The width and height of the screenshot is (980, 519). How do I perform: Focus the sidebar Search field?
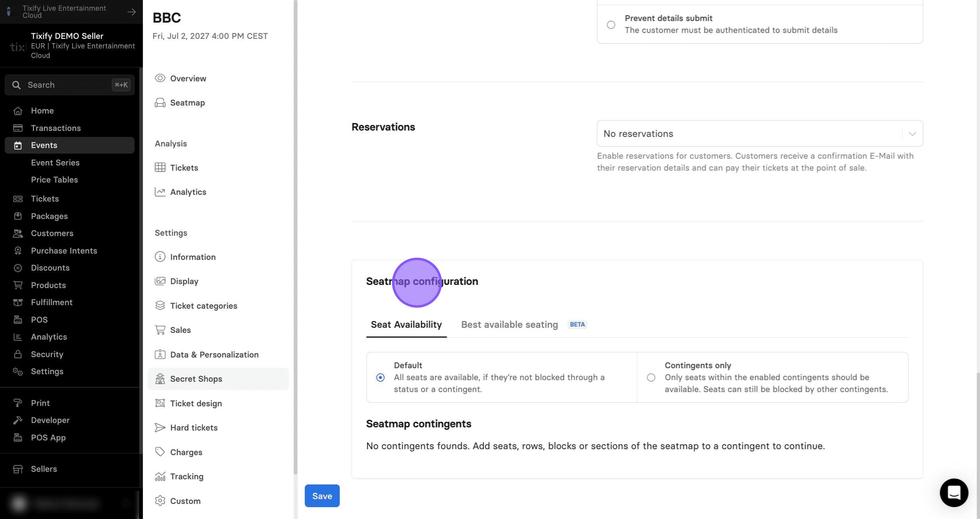click(69, 85)
